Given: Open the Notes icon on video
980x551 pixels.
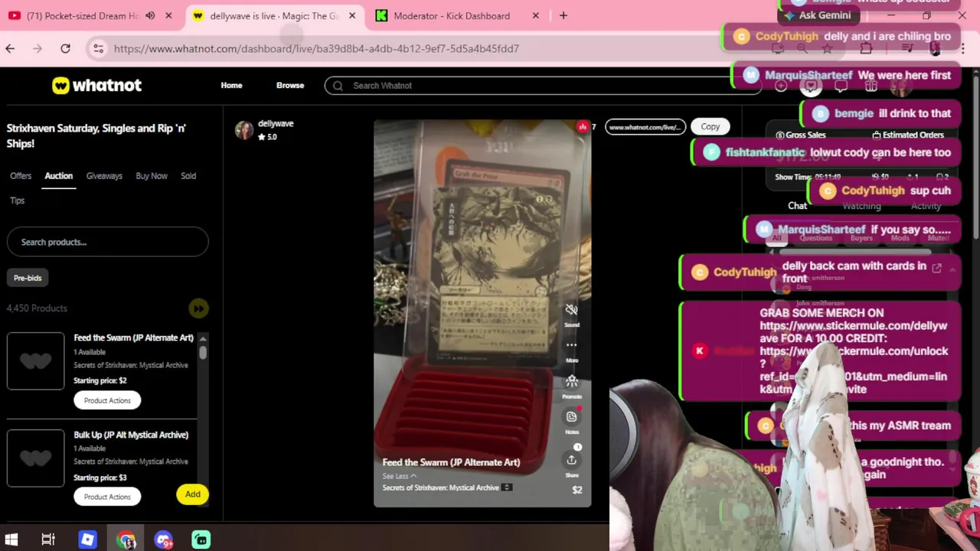Looking at the screenshot, I should pos(571,417).
